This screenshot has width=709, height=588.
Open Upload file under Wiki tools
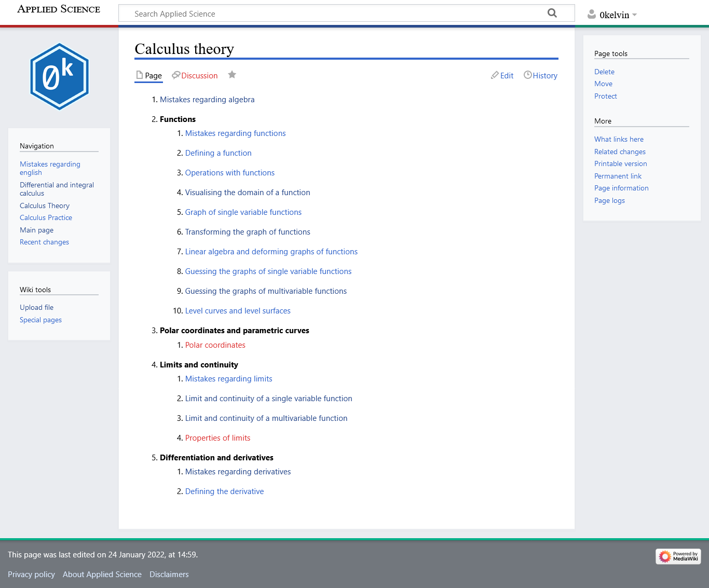tap(36, 308)
